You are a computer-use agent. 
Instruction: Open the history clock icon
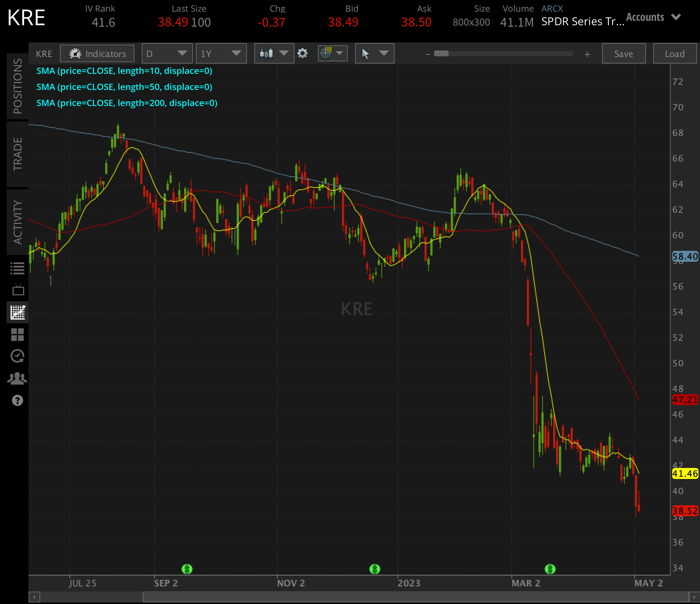[x=18, y=356]
